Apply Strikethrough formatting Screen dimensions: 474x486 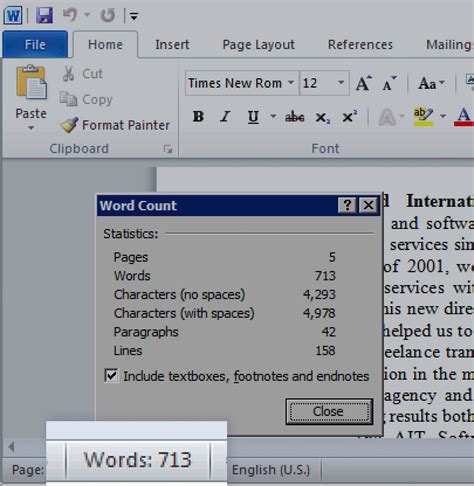pos(295,117)
